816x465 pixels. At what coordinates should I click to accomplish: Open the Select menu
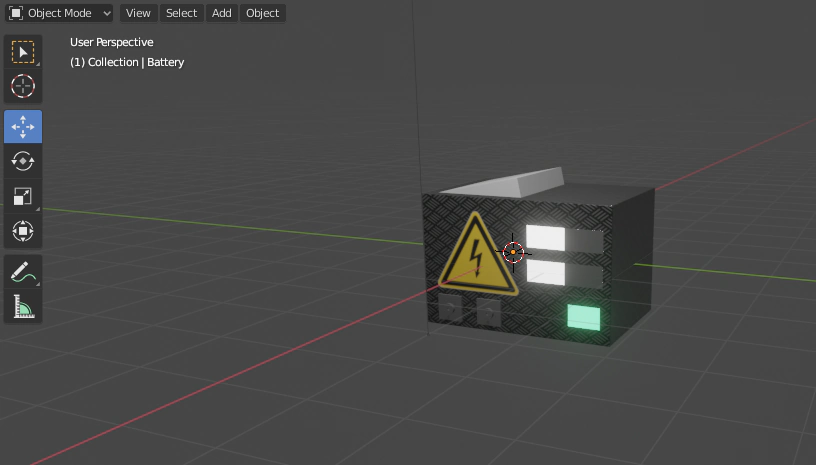tap(181, 13)
